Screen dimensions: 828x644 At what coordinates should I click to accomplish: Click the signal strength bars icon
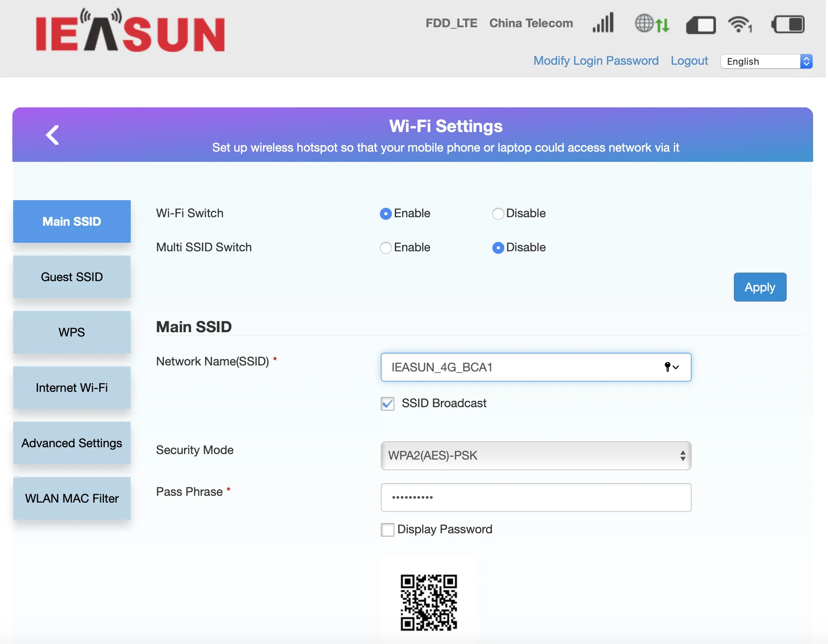tap(603, 23)
